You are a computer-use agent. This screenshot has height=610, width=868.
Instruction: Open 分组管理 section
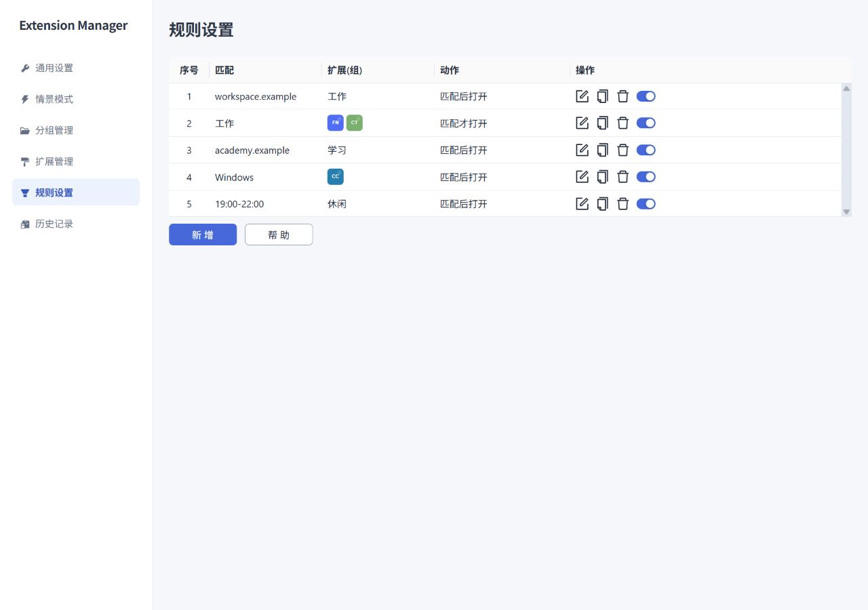tap(76, 130)
